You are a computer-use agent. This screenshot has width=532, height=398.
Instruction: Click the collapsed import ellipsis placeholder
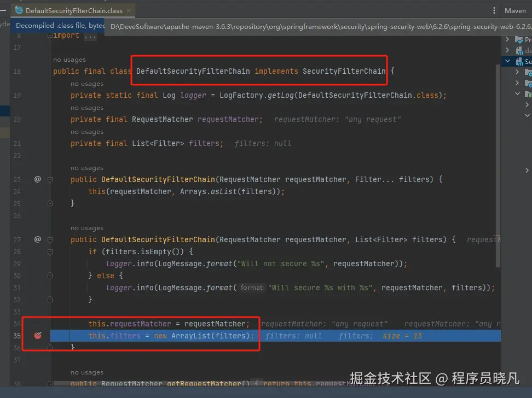90,36
